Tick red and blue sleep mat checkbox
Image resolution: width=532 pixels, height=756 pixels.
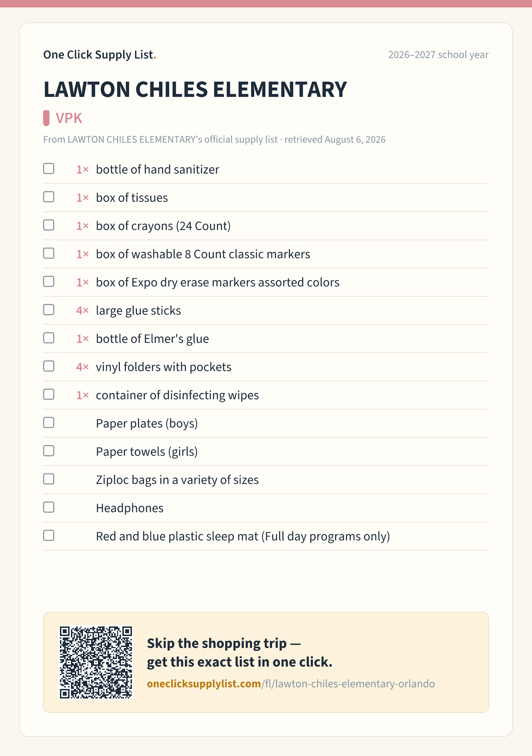tap(49, 536)
